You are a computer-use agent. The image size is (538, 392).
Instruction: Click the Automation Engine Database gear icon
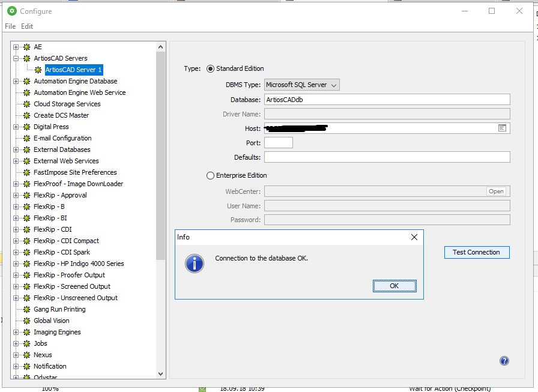27,81
